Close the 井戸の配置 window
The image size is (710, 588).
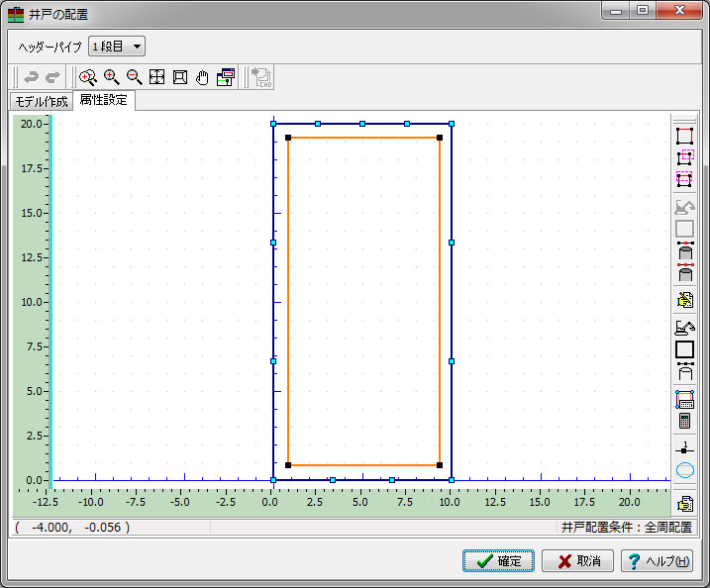pyautogui.click(x=679, y=10)
